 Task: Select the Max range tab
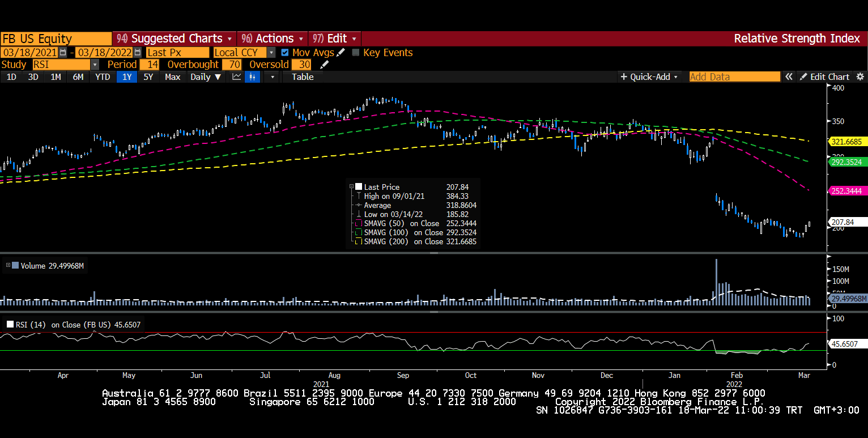point(173,77)
